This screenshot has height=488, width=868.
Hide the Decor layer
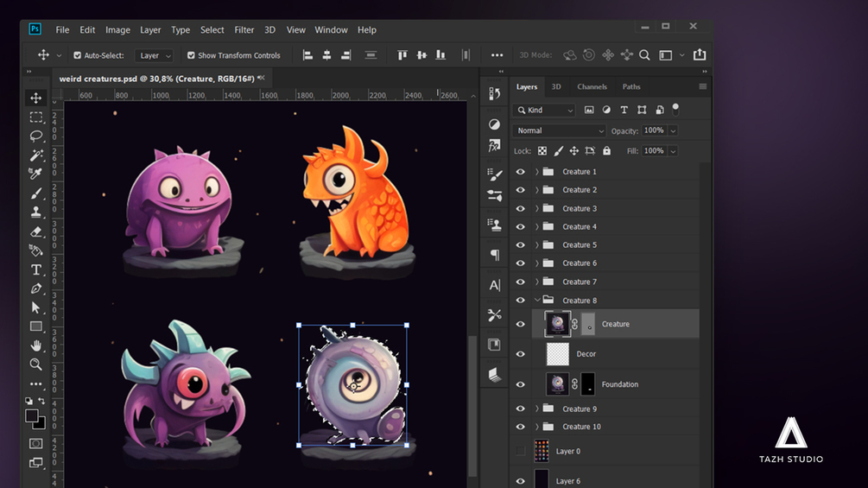(x=520, y=354)
